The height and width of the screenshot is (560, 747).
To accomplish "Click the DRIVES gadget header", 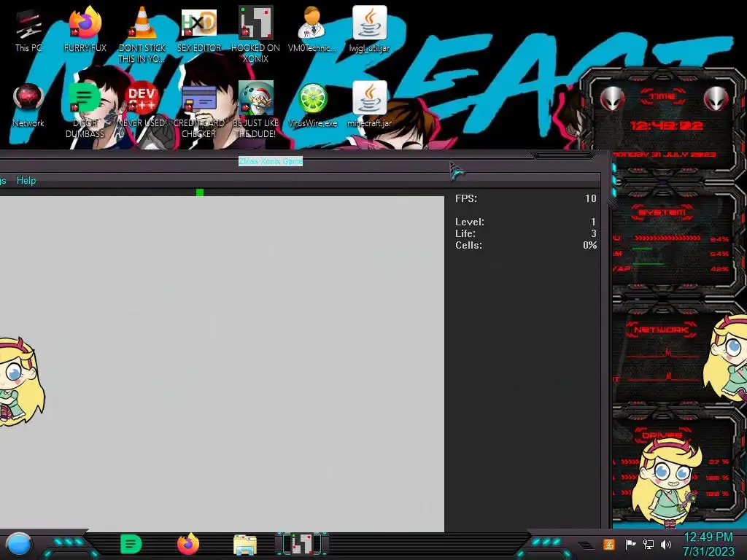I will [661, 435].
